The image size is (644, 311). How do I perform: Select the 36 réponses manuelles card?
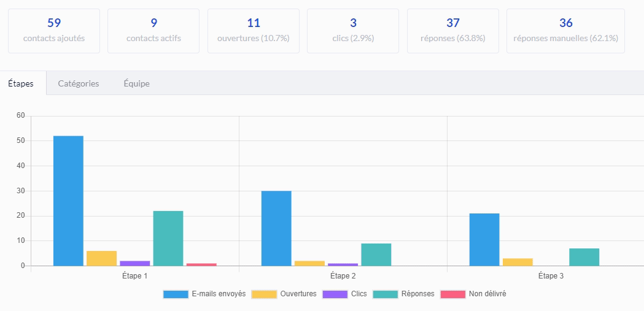click(565, 31)
